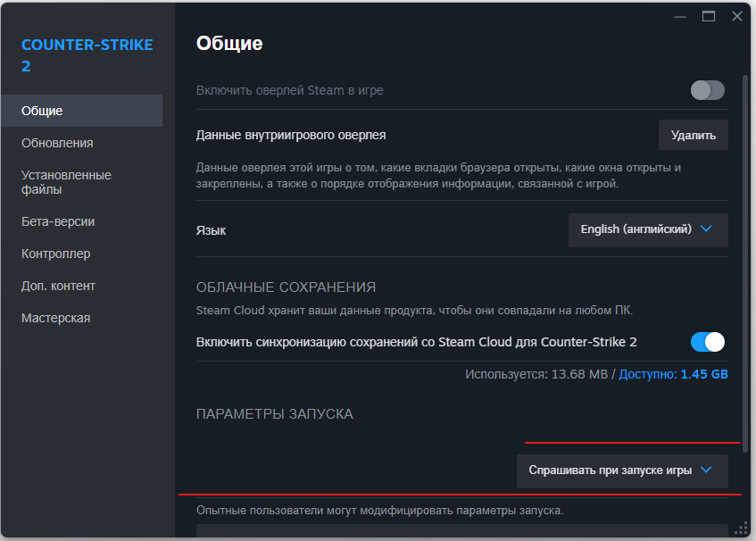Expand the 'Спрашивать при запуске игры' dropdown
Viewport: 756px width, 541px height.
pyautogui.click(x=621, y=470)
